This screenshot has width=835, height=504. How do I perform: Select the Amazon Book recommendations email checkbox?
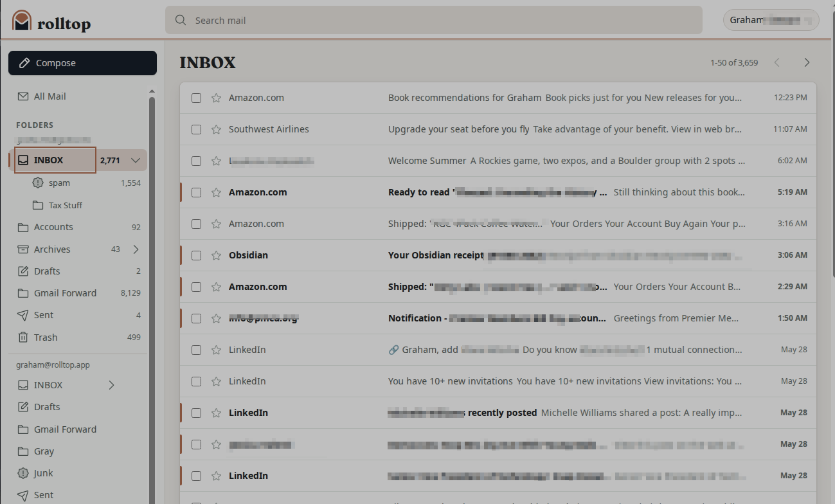(197, 98)
